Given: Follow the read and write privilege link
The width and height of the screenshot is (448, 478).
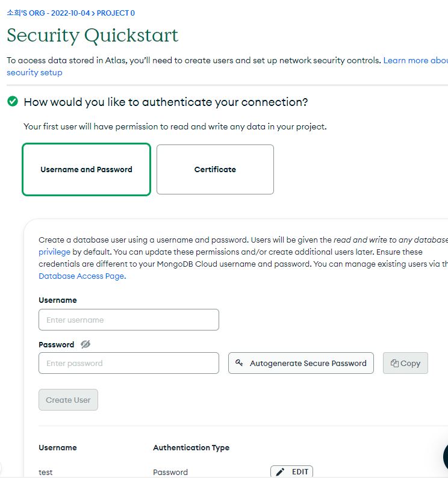Looking at the screenshot, I should tap(54, 252).
